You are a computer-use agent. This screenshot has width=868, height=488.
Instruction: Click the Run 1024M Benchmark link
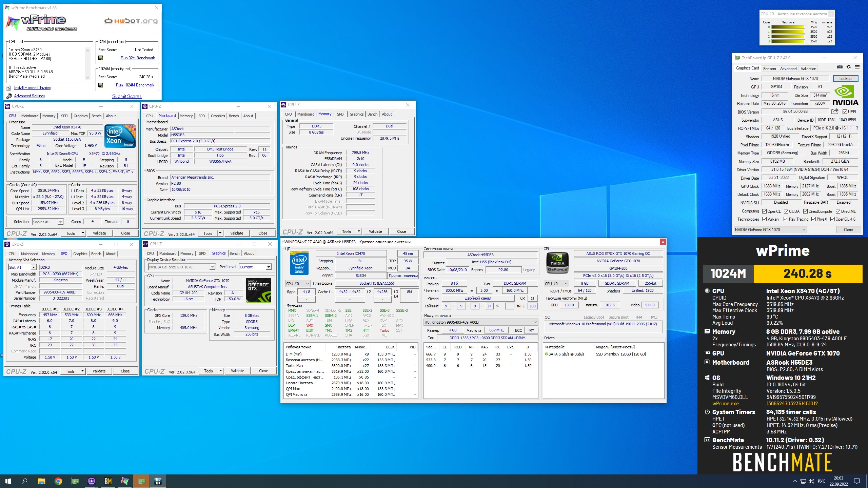click(135, 85)
